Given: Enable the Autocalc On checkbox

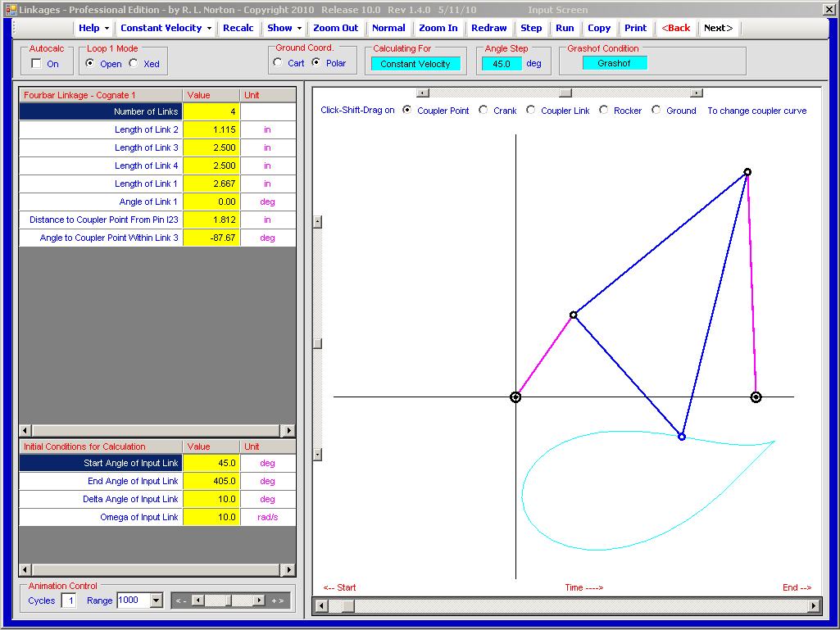Looking at the screenshot, I should (36, 64).
